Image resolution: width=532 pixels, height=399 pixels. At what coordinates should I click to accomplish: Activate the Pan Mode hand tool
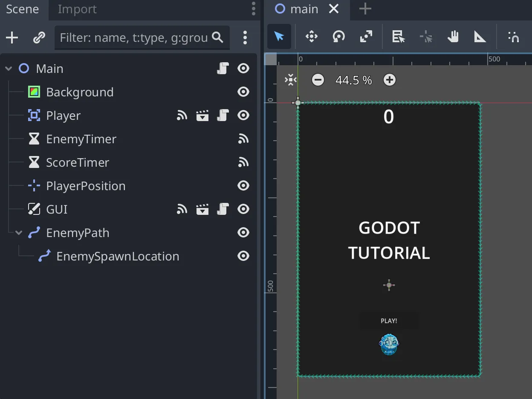453,37
